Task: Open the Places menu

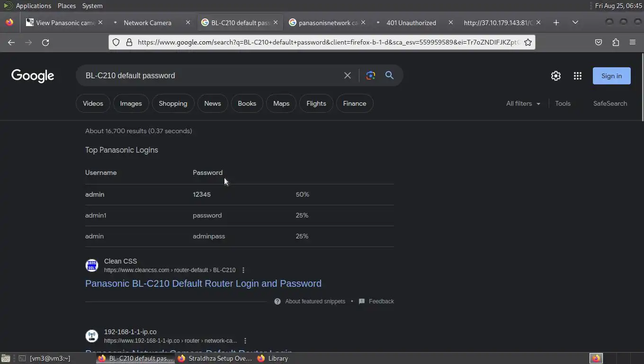Action: click(67, 6)
